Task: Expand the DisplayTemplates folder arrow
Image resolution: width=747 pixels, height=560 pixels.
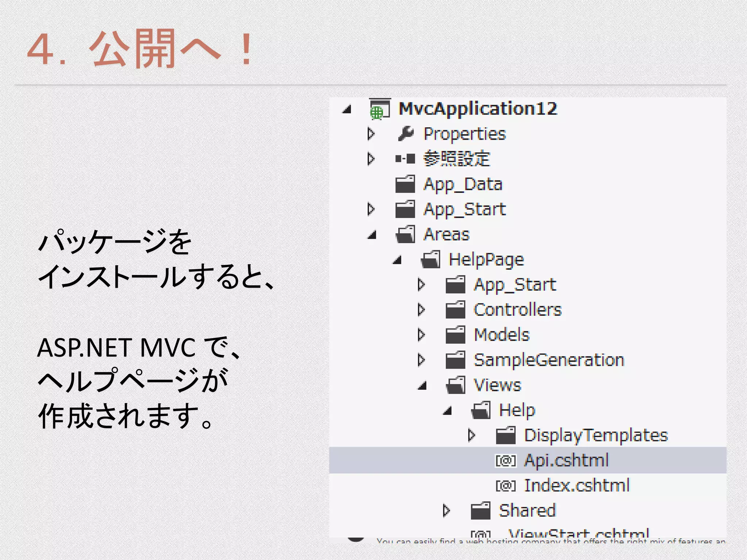Action: [x=472, y=436]
